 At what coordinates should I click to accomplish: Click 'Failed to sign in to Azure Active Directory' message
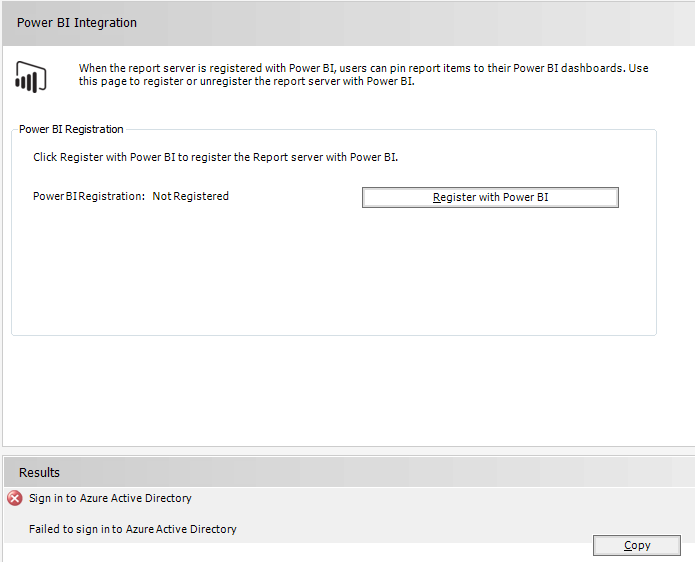(133, 529)
